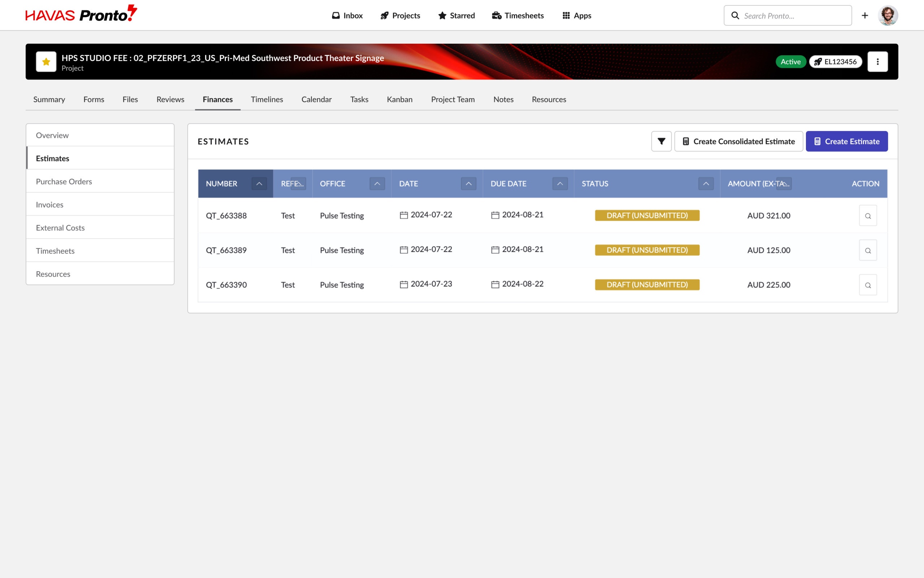Click the AUD 225.00 amount cell
Viewport: 924px width, 578px height.
pyautogui.click(x=768, y=285)
